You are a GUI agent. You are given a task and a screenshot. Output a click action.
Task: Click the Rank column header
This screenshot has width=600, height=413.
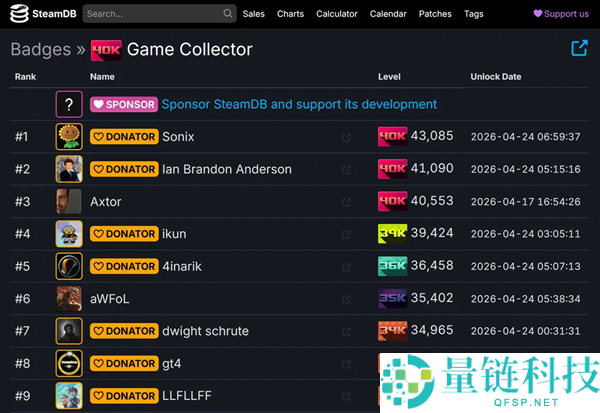pyautogui.click(x=25, y=77)
